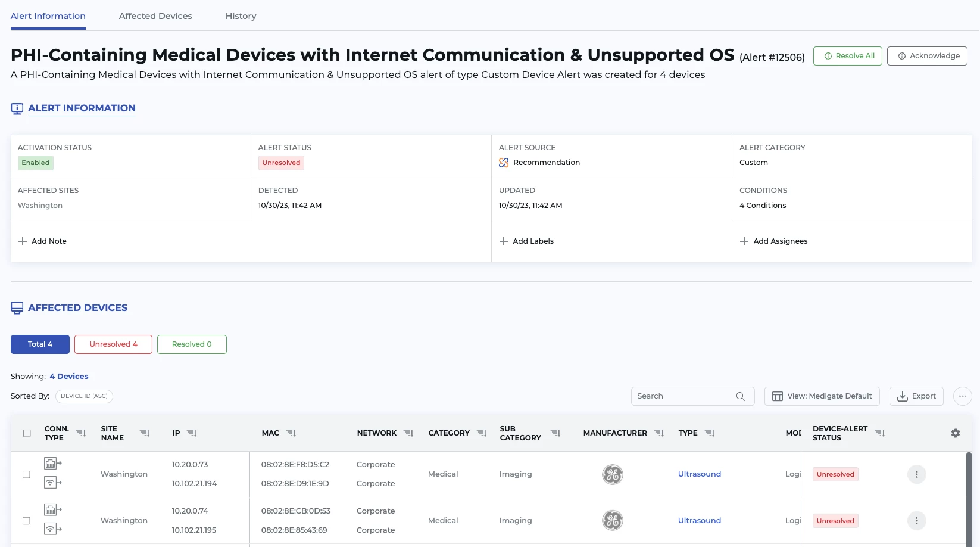Open the Manufacturer column sort filter
This screenshot has height=547, width=980.
coord(658,433)
